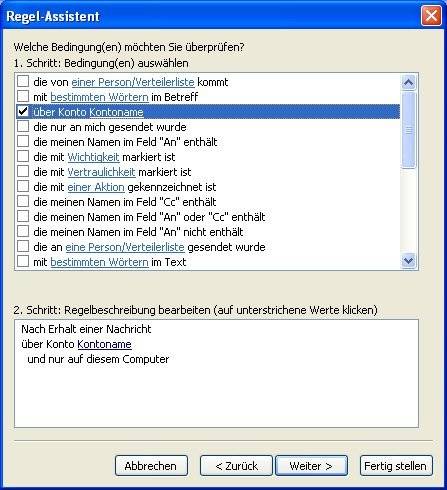Click underlined 'Kontoname' in rule description
The width and height of the screenshot is (447, 490).
coord(104,344)
